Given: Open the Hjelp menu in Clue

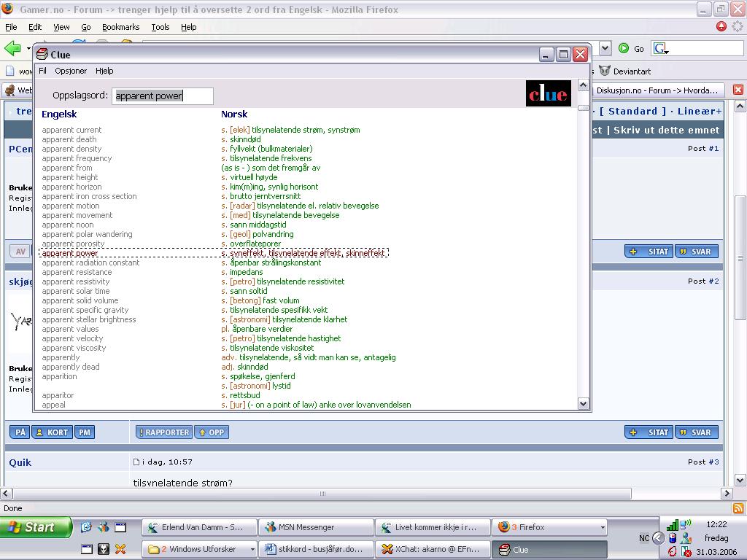Looking at the screenshot, I should (x=104, y=71).
